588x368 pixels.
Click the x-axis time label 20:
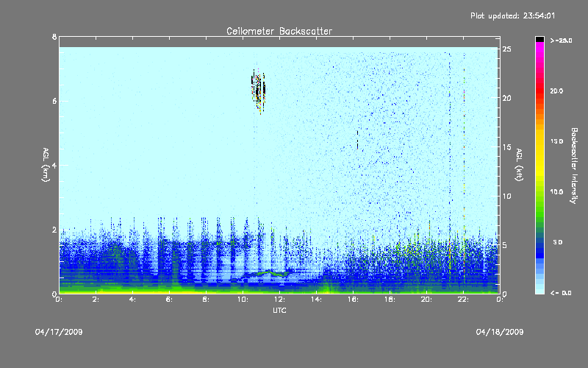point(427,300)
